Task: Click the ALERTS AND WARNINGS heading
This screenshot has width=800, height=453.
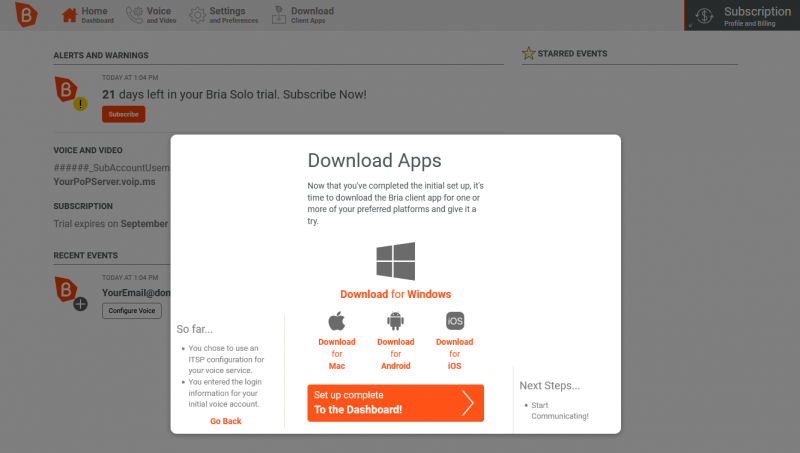Action: pos(101,55)
